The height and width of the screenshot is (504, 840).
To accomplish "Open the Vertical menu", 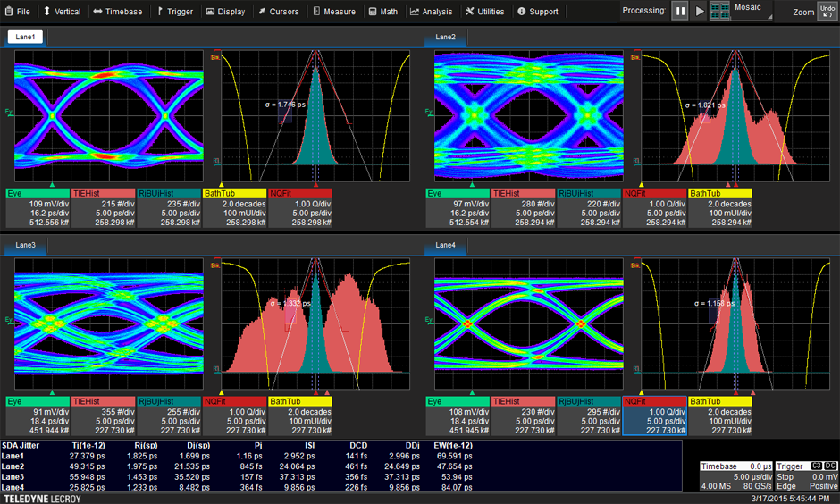I will pos(62,12).
